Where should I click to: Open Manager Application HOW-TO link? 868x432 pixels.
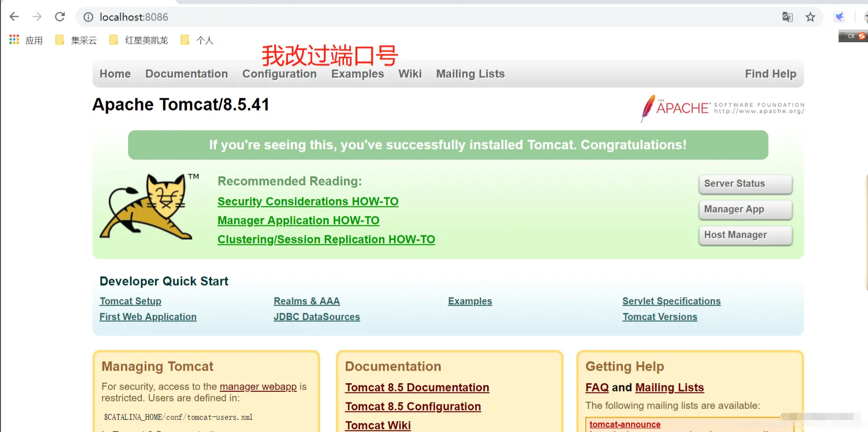[298, 220]
